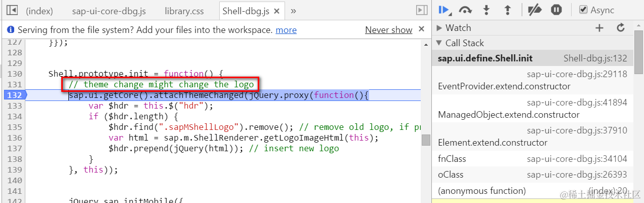Switch to sap-ui-core-dbg.js tab
Viewport: 644px width, 203px height.
point(108,10)
